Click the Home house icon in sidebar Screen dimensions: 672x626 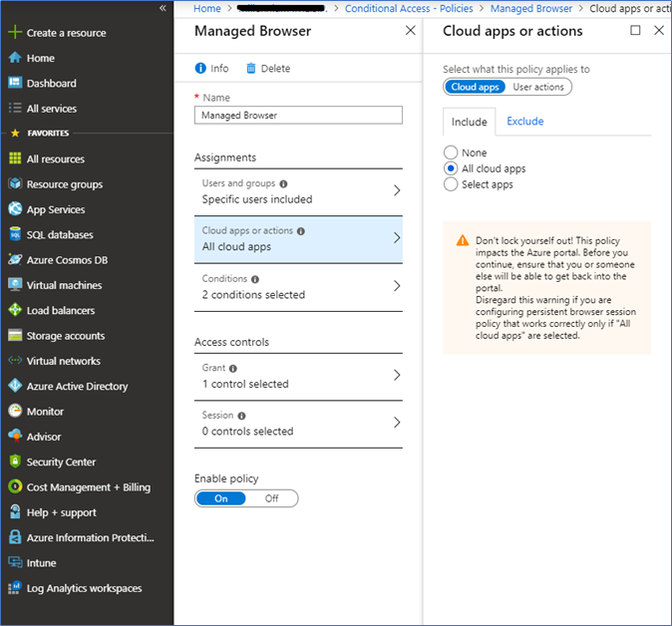pos(15,58)
